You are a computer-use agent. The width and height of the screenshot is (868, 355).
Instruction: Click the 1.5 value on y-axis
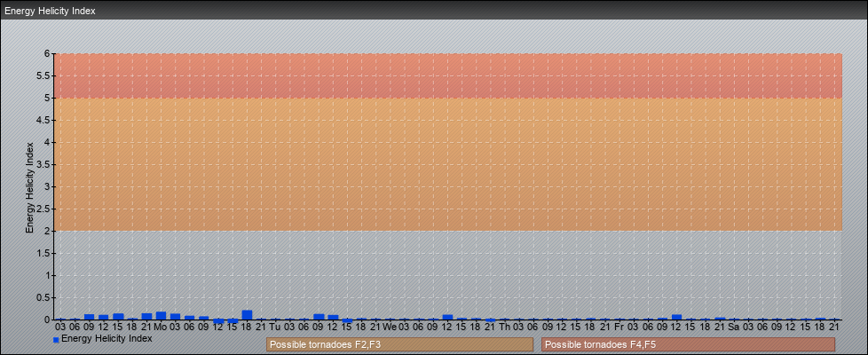coord(44,253)
